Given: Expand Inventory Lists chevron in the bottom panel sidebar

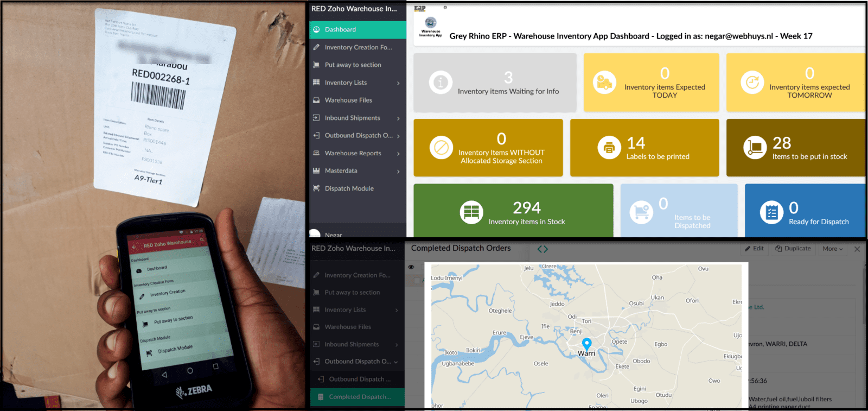Looking at the screenshot, I should [x=397, y=310].
